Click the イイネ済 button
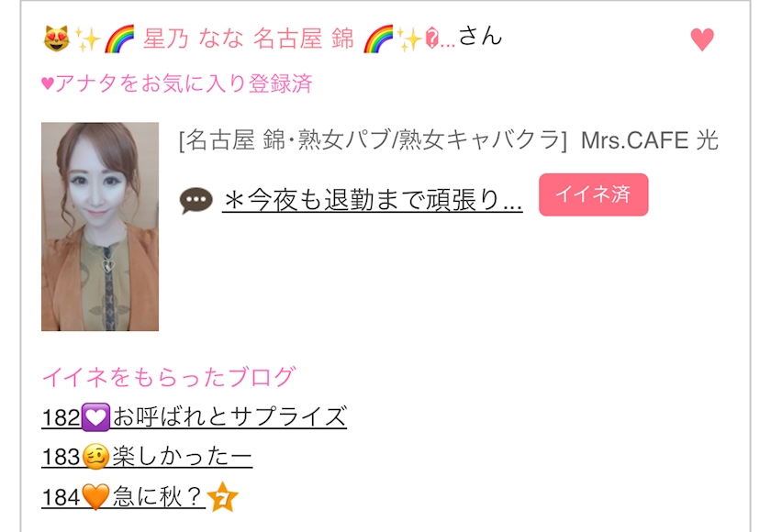 click(x=594, y=194)
